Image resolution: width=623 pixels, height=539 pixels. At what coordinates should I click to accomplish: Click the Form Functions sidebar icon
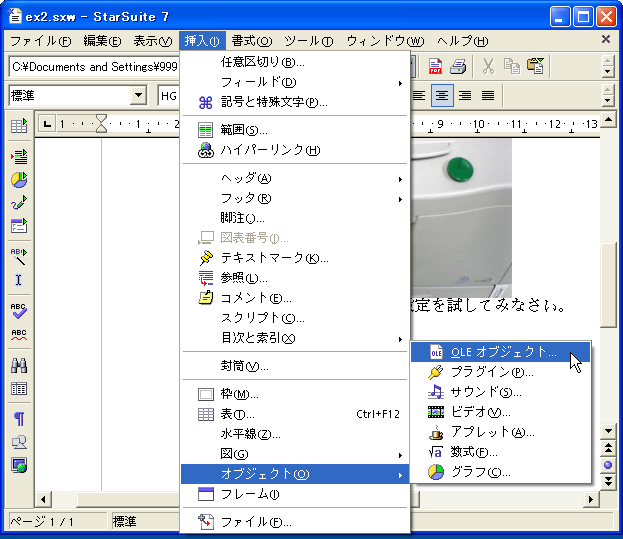pos(19,226)
